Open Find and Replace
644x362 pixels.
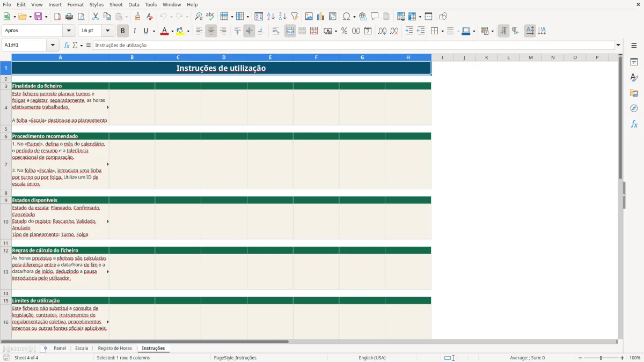tap(199, 17)
